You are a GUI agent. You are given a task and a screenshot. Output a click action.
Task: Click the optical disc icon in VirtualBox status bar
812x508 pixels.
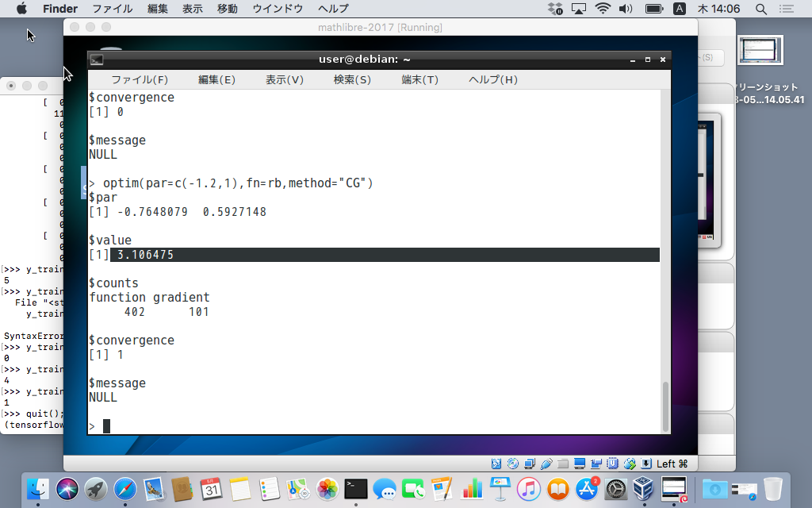(512, 464)
